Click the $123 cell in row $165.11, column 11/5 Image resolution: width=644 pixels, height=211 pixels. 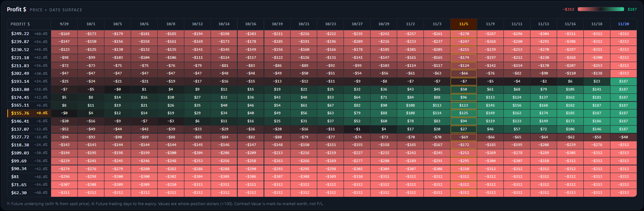pos(464,105)
